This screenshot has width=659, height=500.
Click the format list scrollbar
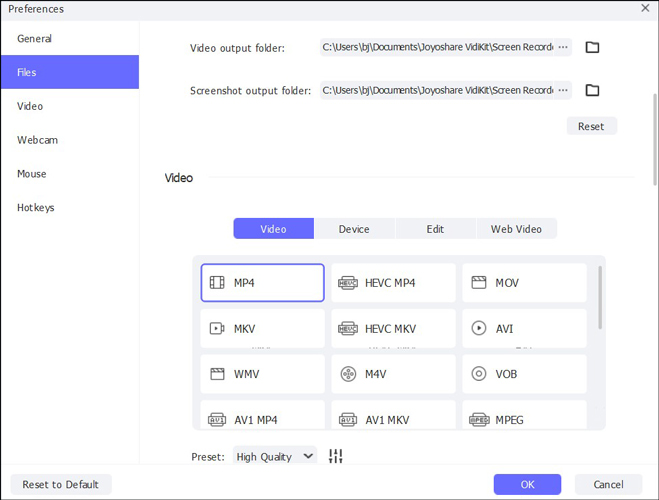600,297
